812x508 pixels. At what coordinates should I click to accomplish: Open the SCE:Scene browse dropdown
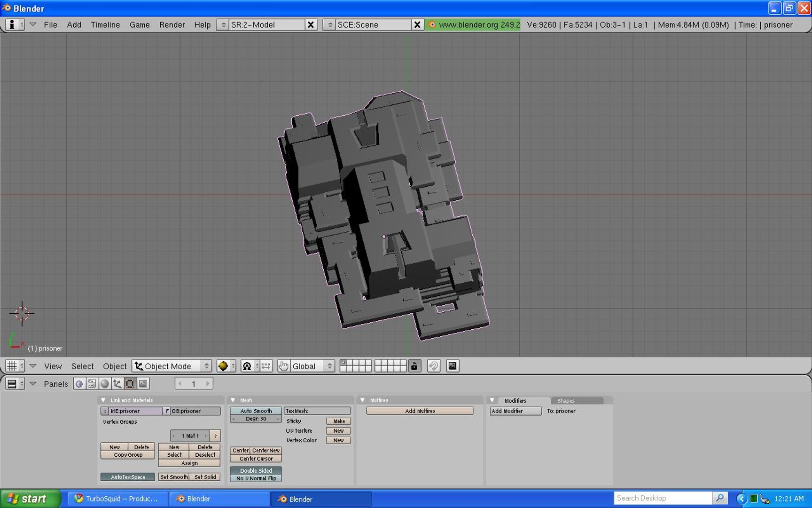point(330,24)
